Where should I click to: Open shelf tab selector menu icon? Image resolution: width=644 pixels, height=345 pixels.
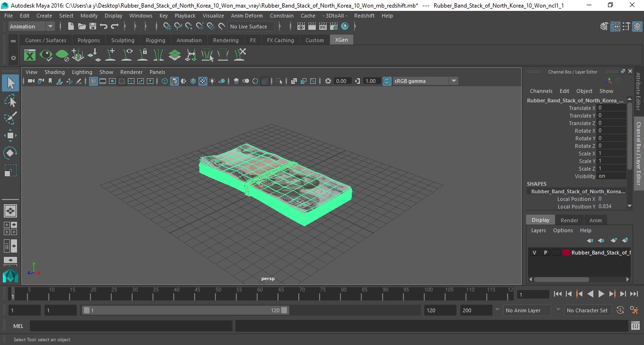click(x=13, y=41)
